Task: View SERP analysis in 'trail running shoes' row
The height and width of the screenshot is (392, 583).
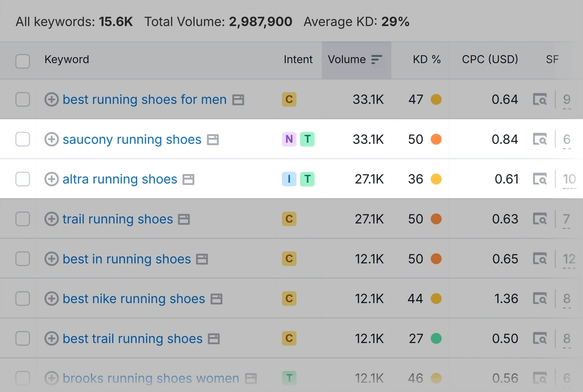Action: point(540,220)
